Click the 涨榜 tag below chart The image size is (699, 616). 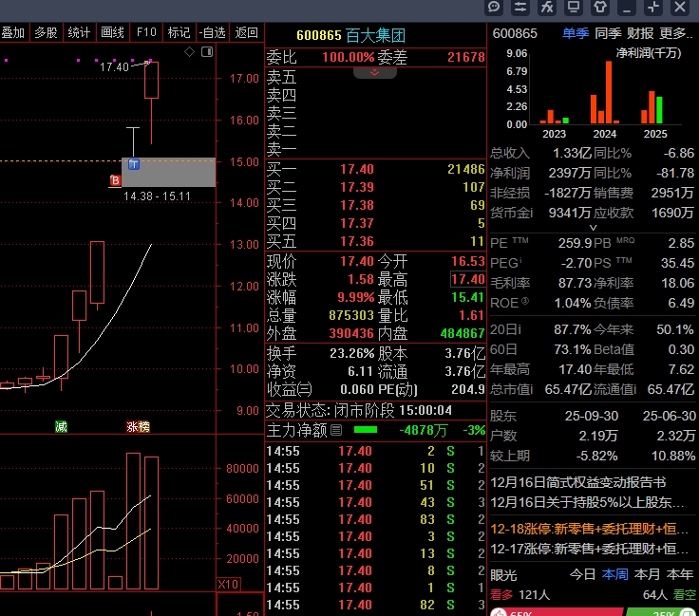(139, 427)
